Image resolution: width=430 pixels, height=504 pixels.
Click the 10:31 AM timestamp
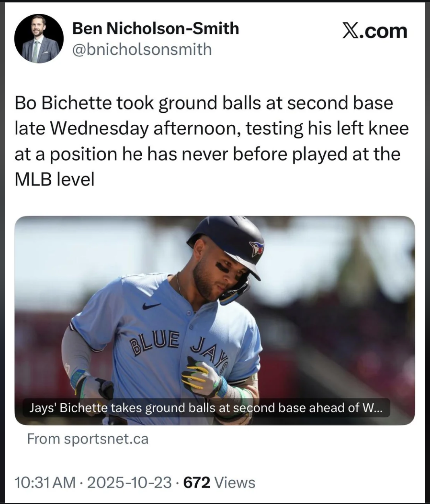point(44,482)
